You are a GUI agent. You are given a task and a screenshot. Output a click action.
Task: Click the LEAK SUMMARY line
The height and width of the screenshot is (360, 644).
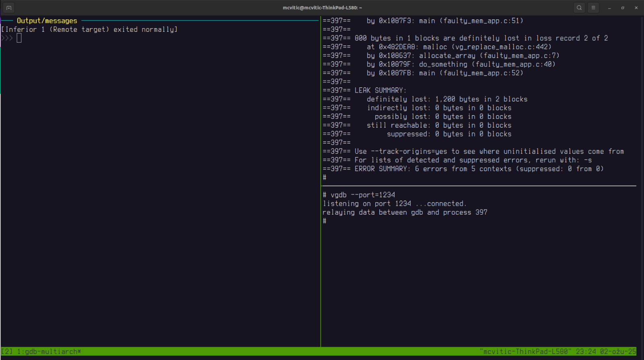380,91
